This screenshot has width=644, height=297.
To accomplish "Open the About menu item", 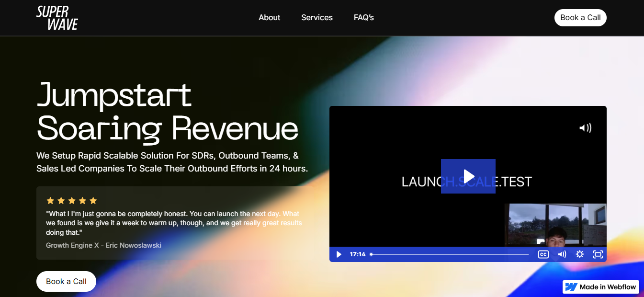I will tap(269, 18).
